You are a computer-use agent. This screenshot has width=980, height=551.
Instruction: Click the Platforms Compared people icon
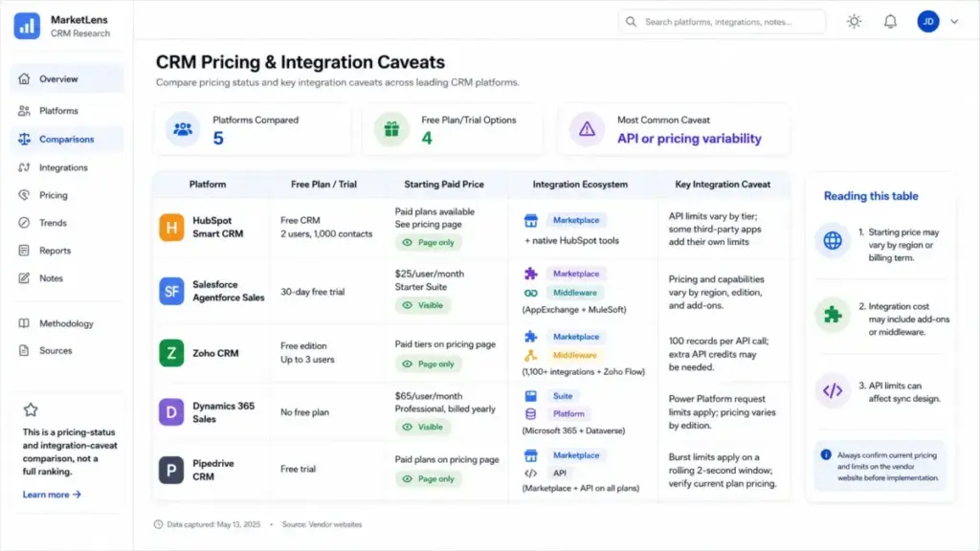click(x=183, y=129)
